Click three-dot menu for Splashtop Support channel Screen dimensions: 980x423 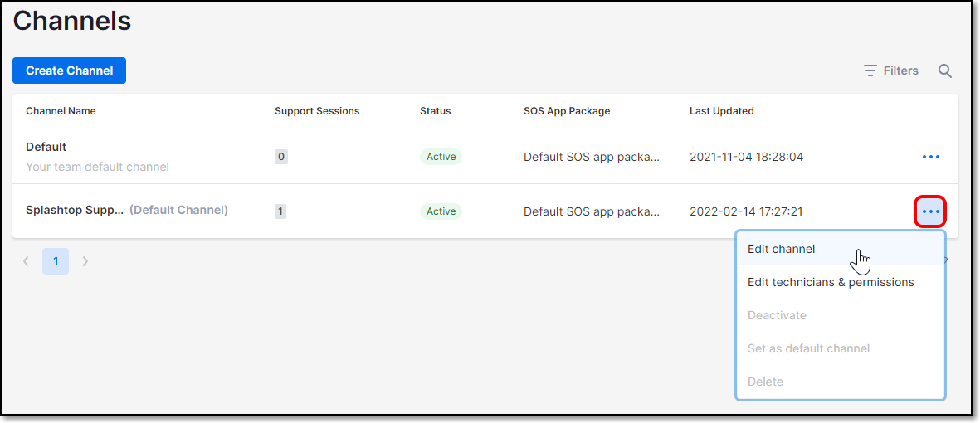pos(930,211)
